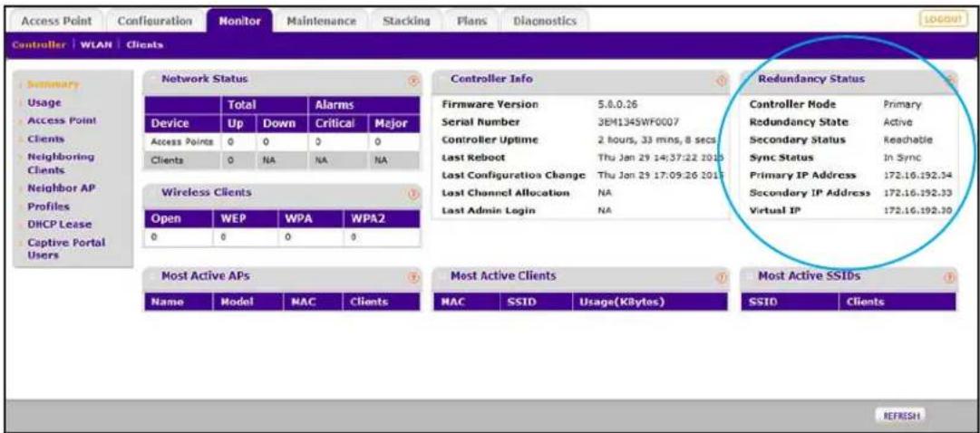Click the Network Status panel title
This screenshot has height=433, width=980.
(x=204, y=79)
